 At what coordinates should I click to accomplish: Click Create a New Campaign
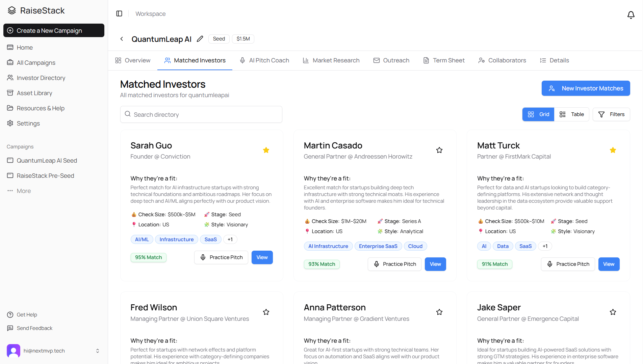coord(54,30)
